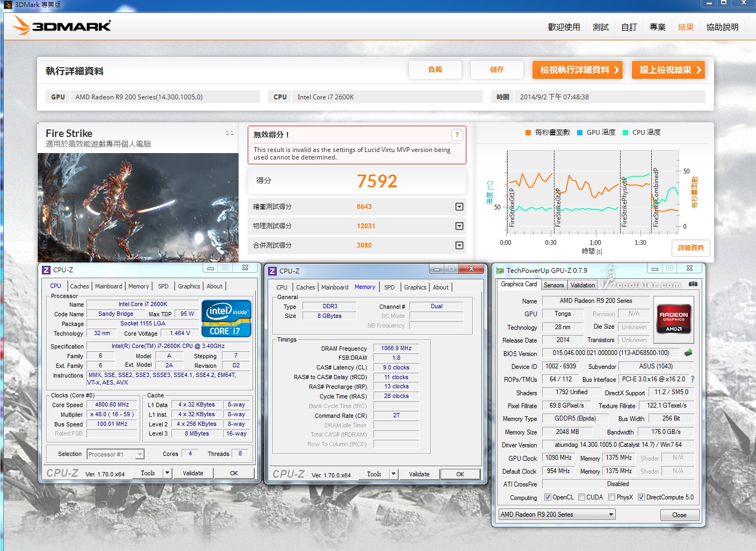The image size is (756, 551).
Task: Click the Core Voltage 1.464 V value
Action: [179, 333]
